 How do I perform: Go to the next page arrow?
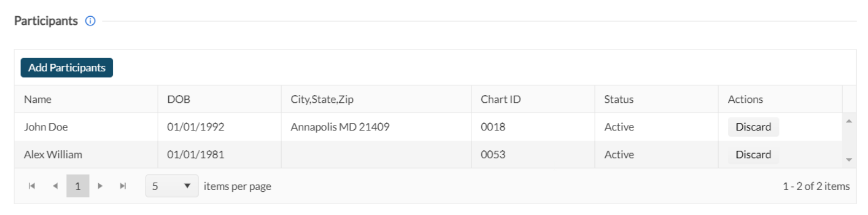(x=100, y=186)
